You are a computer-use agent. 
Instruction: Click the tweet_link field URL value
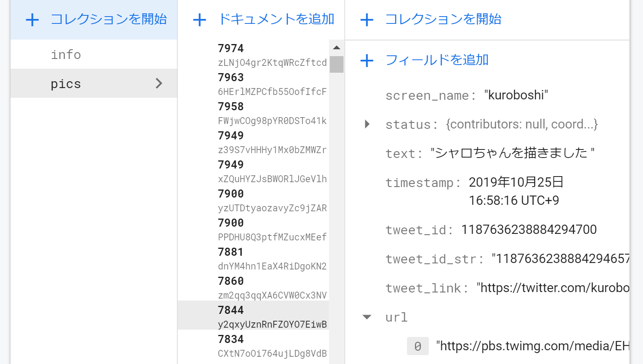pyautogui.click(x=553, y=288)
